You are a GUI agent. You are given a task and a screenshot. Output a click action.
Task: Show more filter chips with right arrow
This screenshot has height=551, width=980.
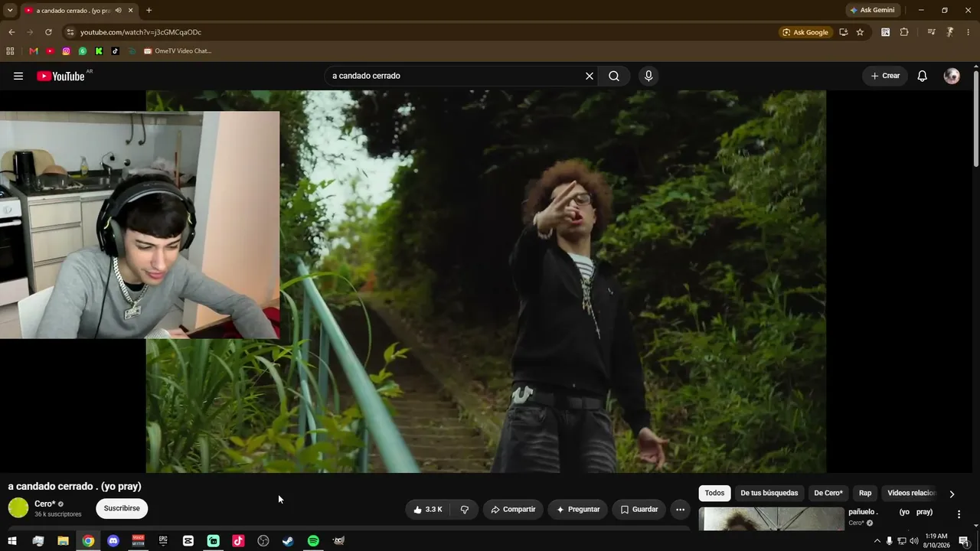click(x=952, y=494)
